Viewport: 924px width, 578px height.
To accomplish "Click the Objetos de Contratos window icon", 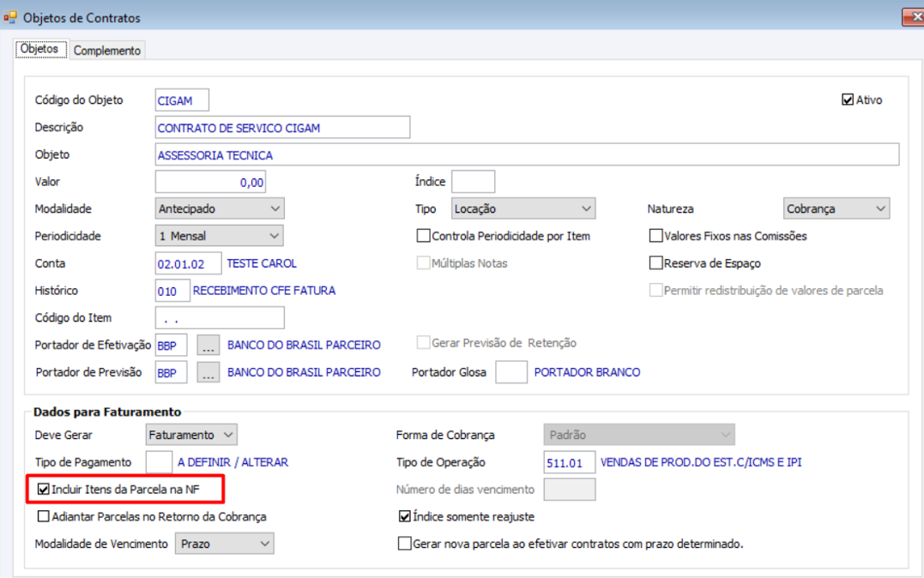I will pyautogui.click(x=10, y=18).
